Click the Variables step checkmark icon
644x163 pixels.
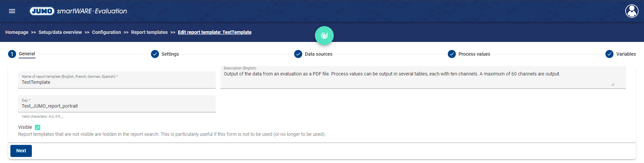609,54
